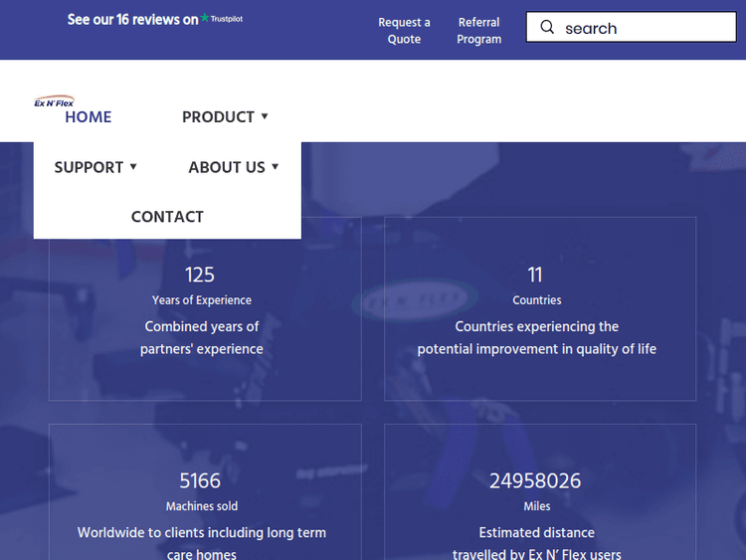The image size is (746, 560).
Task: Select the SUPPORT menu label
Action: [x=89, y=167]
